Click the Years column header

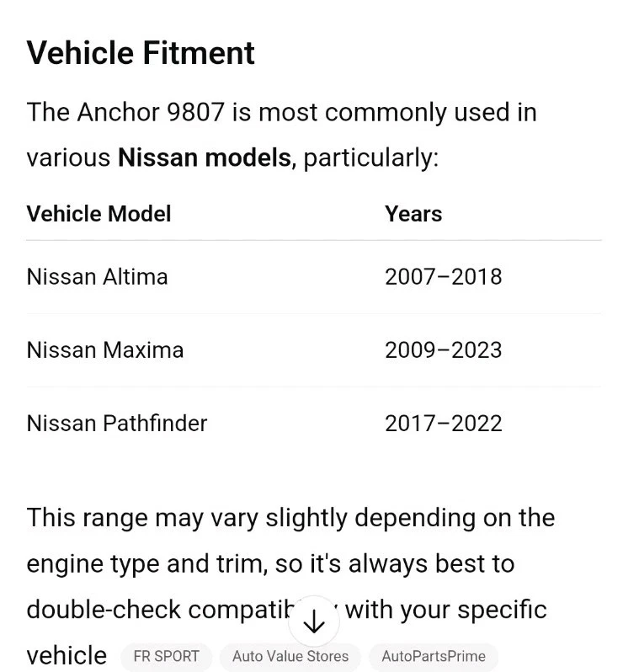pos(413,214)
